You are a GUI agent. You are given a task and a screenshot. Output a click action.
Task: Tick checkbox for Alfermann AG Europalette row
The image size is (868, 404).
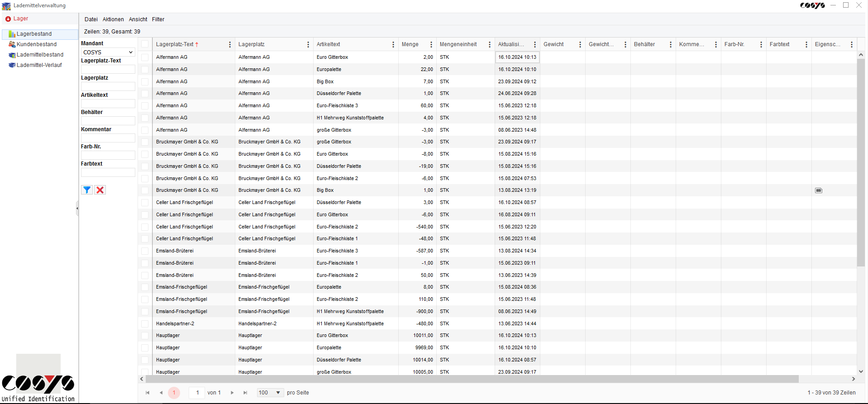click(x=145, y=70)
